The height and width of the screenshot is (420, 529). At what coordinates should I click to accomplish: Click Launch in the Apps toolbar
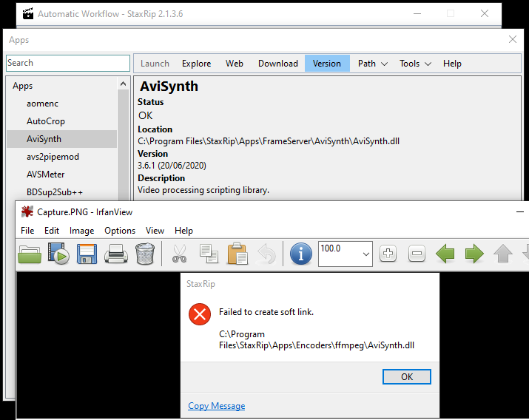click(155, 64)
